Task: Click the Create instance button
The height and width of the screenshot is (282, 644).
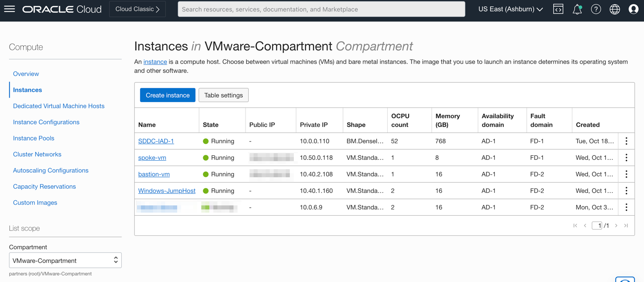Action: click(x=167, y=95)
